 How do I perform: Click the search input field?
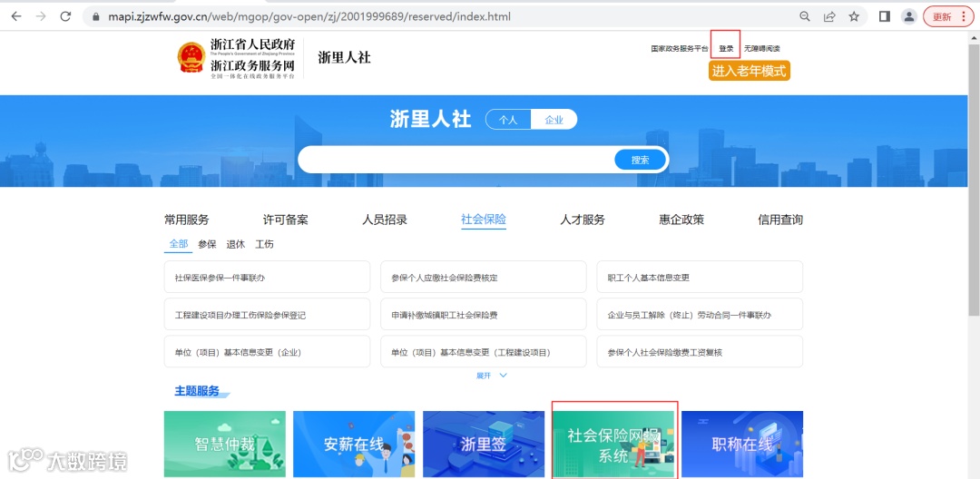456,160
